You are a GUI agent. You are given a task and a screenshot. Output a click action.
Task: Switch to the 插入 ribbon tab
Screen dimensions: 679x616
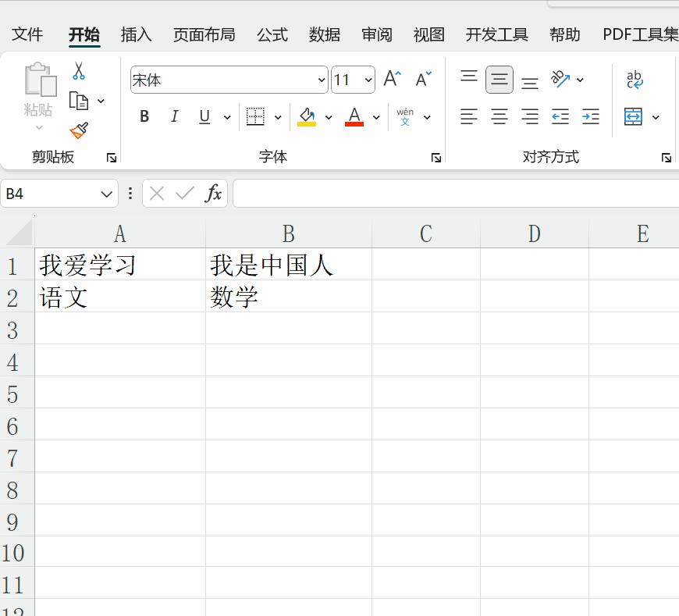coord(136,34)
